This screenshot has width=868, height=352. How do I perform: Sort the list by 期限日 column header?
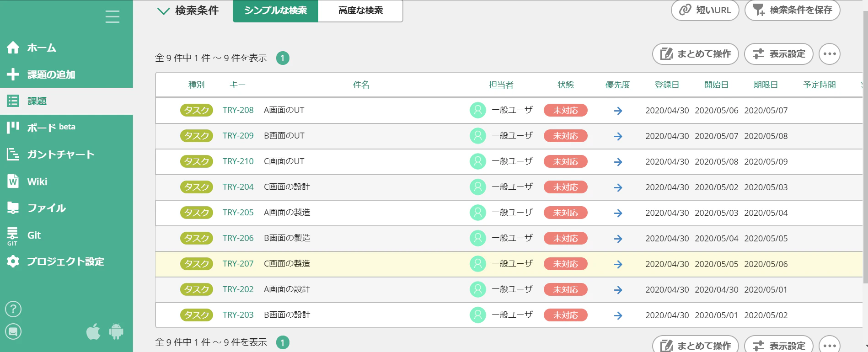tap(766, 85)
